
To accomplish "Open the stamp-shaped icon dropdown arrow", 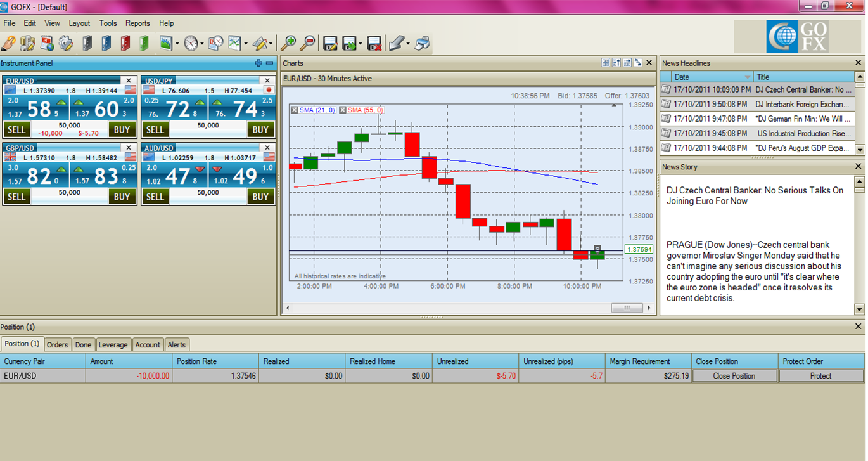I will [407, 44].
